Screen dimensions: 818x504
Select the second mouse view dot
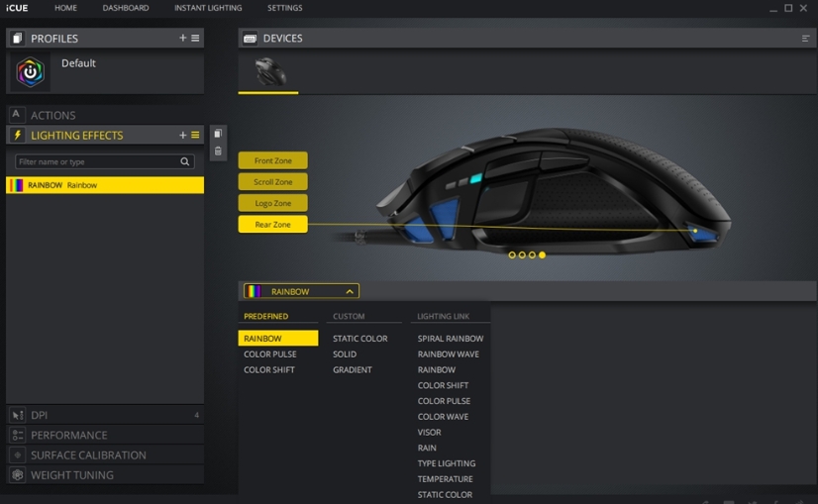522,255
